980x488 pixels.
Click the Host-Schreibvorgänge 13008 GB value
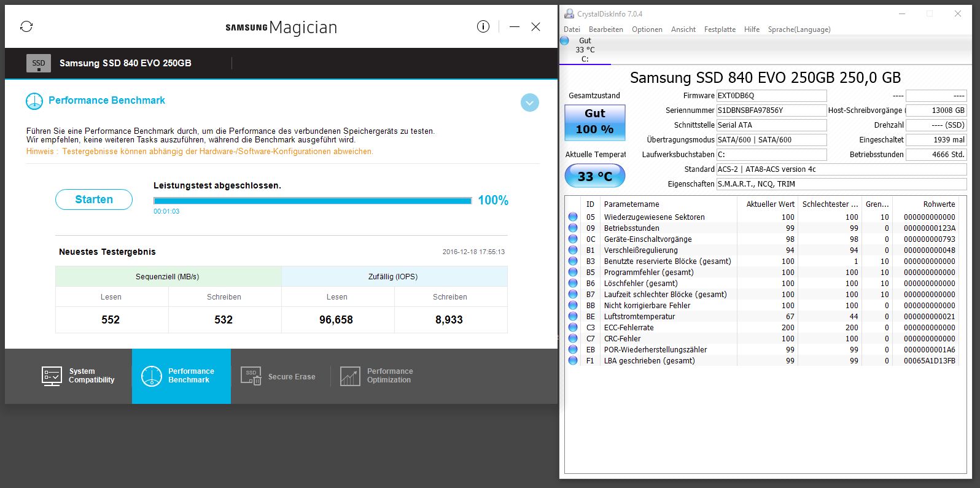tap(936, 110)
